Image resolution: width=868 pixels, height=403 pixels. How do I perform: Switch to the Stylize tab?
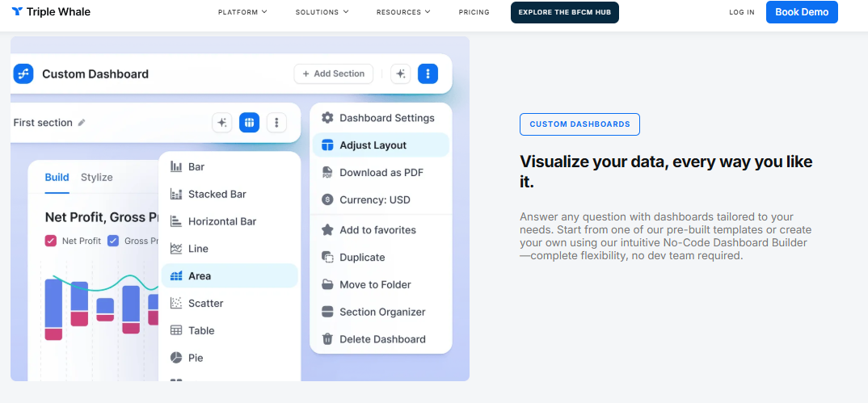97,178
